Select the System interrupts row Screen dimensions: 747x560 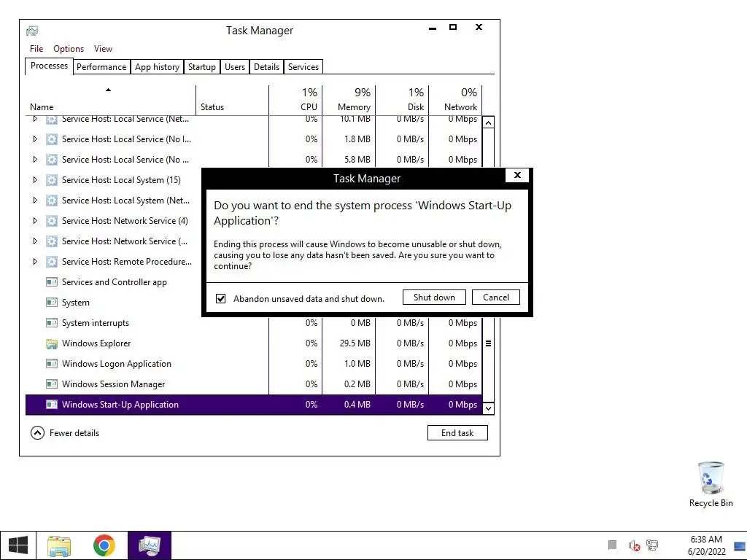pos(254,323)
